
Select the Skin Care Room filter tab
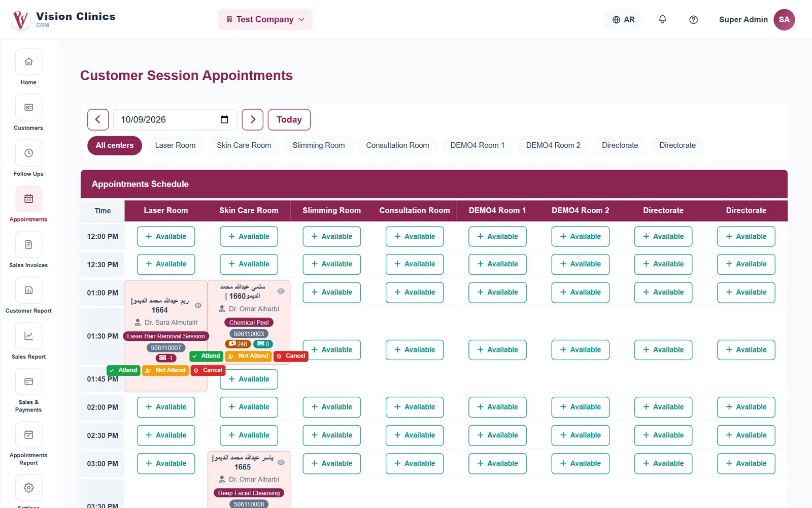(244, 145)
